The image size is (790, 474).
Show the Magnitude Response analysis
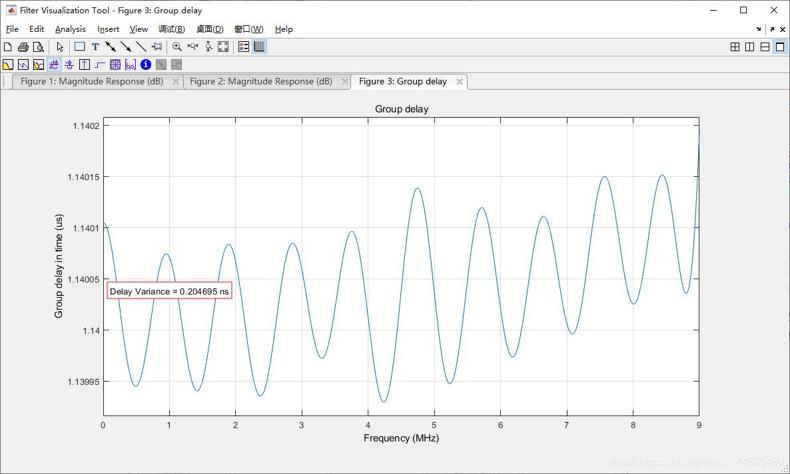[x=8, y=64]
